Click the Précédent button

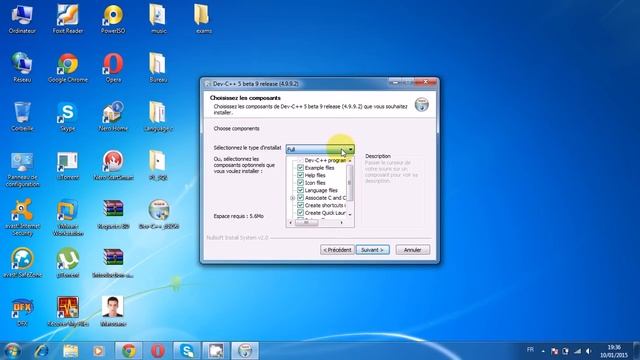(337, 250)
